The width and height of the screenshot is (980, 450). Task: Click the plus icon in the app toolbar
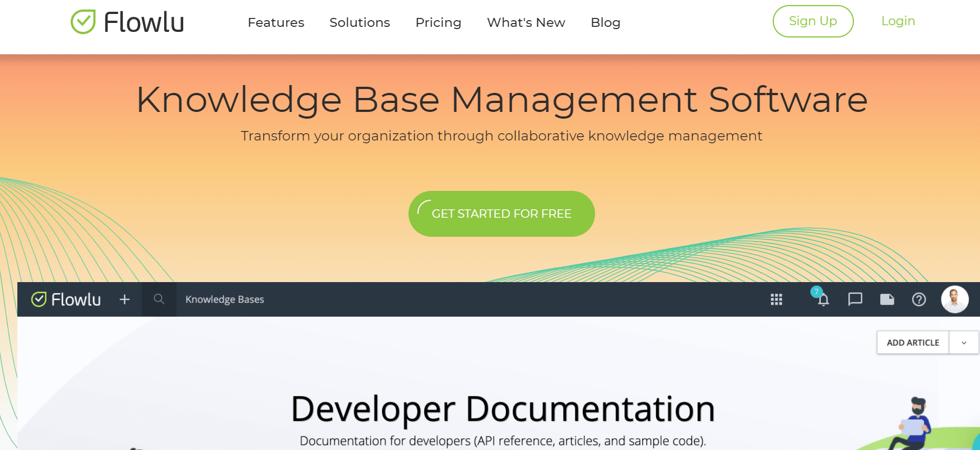124,299
